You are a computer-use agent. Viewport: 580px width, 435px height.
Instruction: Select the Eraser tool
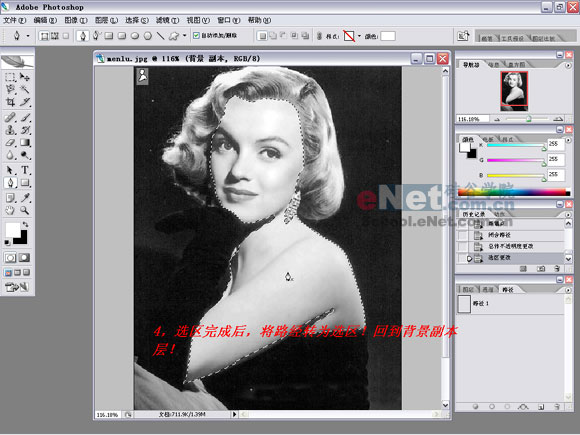(10, 142)
